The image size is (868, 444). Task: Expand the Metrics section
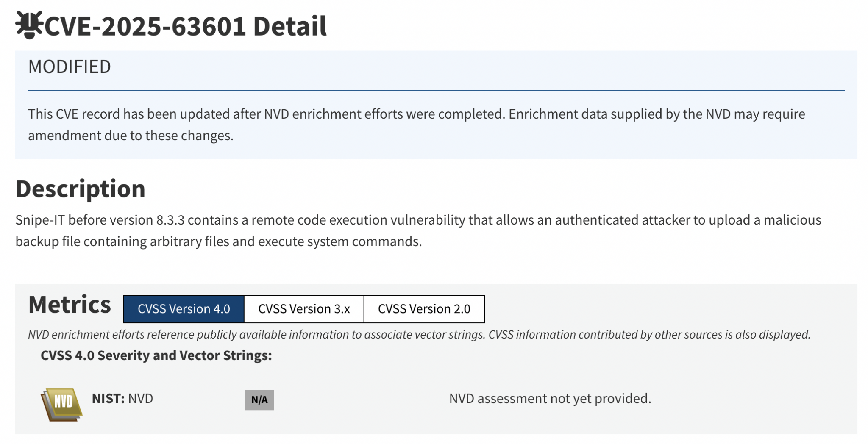pyautogui.click(x=69, y=303)
